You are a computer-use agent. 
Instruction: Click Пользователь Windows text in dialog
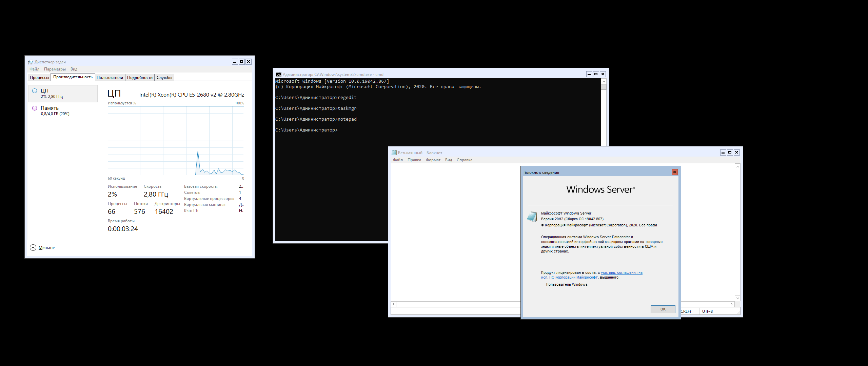point(567,284)
